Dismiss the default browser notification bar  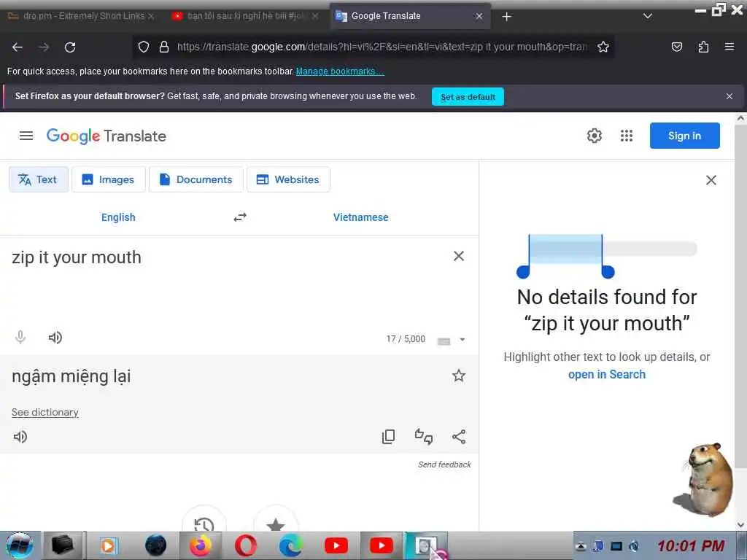coord(729,96)
